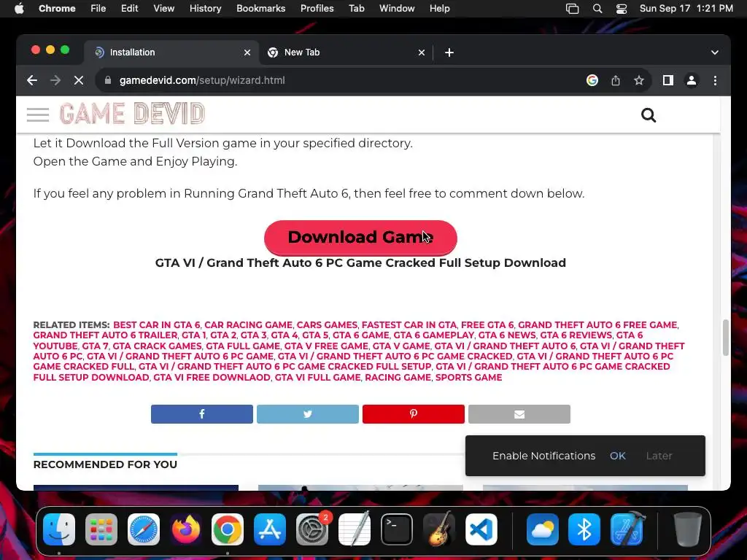This screenshot has width=747, height=560.
Task: Click the padlock site info icon
Action: [108, 80]
